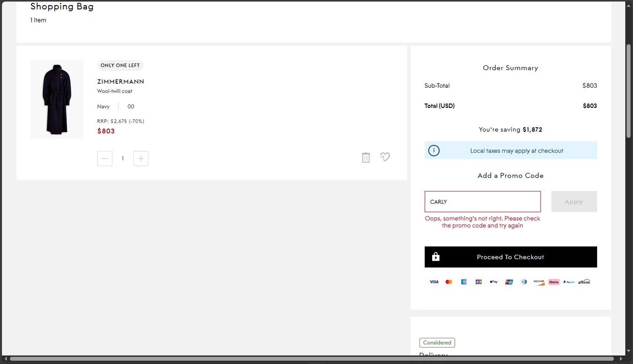Screen dimensions: 633x364
Task: Click the lock icon on the checkout button
Action: (x=436, y=256)
